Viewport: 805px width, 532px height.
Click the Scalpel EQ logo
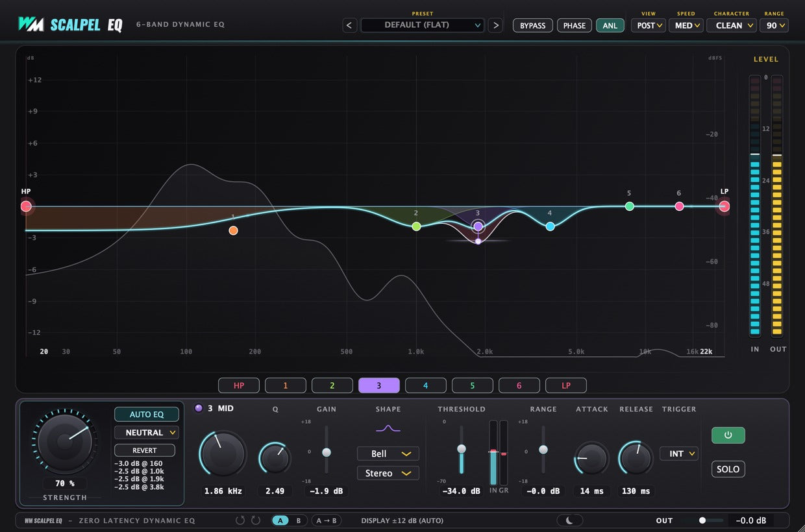point(69,25)
